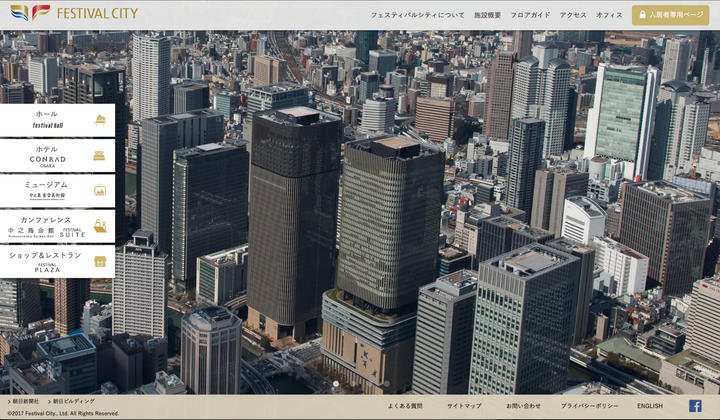Open よくある質問 in footer
The image size is (720, 420).
tap(405, 406)
